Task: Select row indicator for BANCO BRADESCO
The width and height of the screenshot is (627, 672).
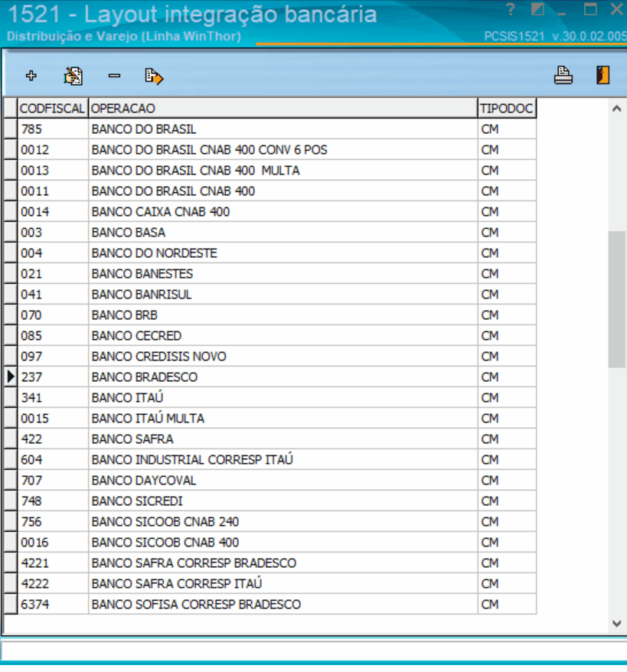Action: pyautogui.click(x=11, y=377)
